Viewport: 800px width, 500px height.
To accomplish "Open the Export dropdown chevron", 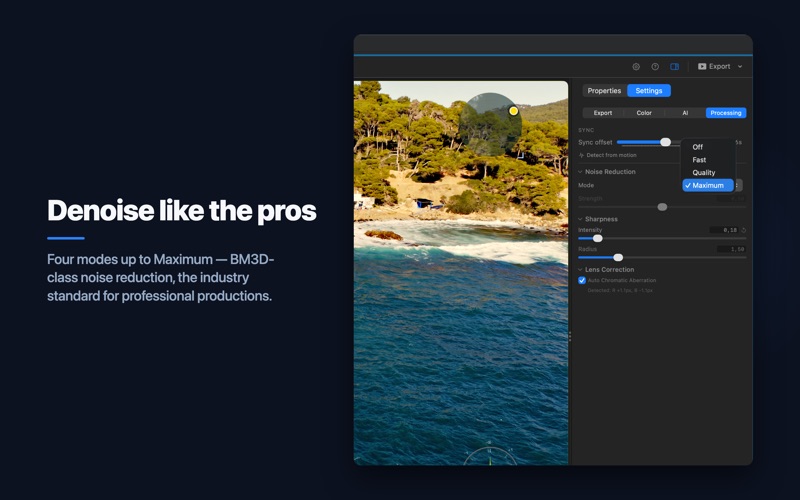I will click(x=740, y=66).
